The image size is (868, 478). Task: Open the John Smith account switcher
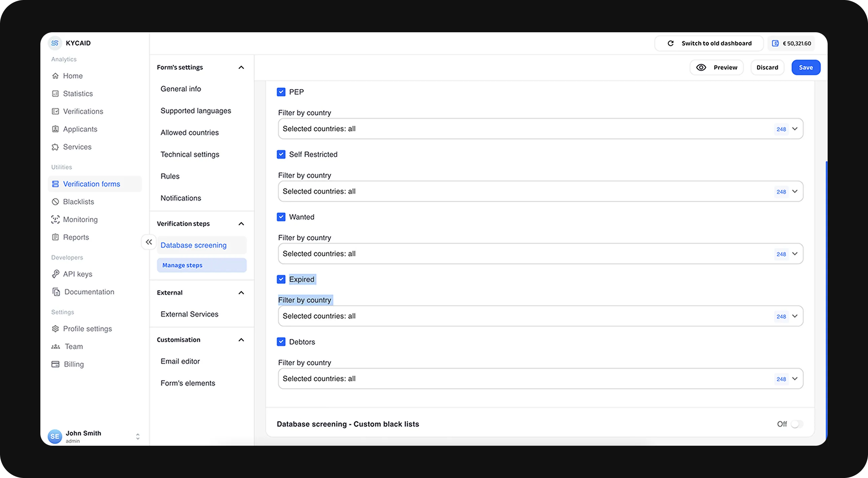coord(138,437)
